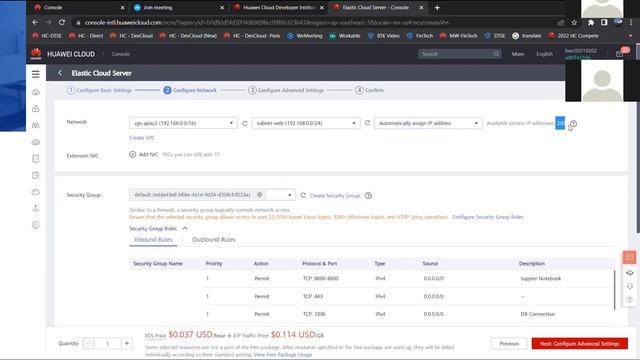Click the Previous button

(509, 344)
